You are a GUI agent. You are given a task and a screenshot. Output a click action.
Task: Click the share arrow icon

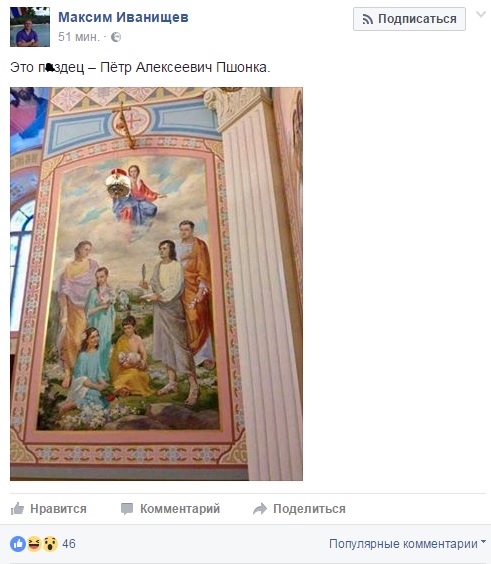pos(260,509)
